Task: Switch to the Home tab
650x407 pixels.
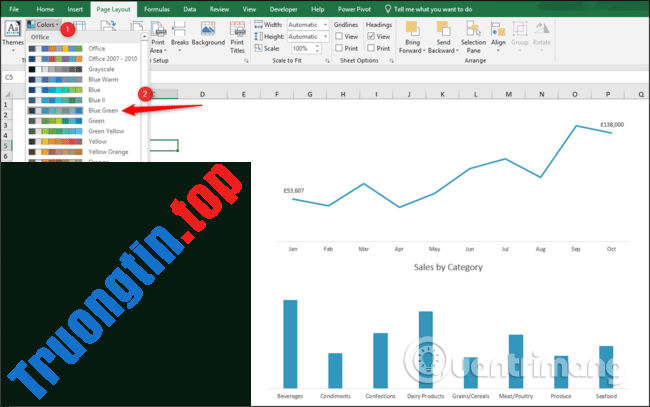Action: [45, 9]
